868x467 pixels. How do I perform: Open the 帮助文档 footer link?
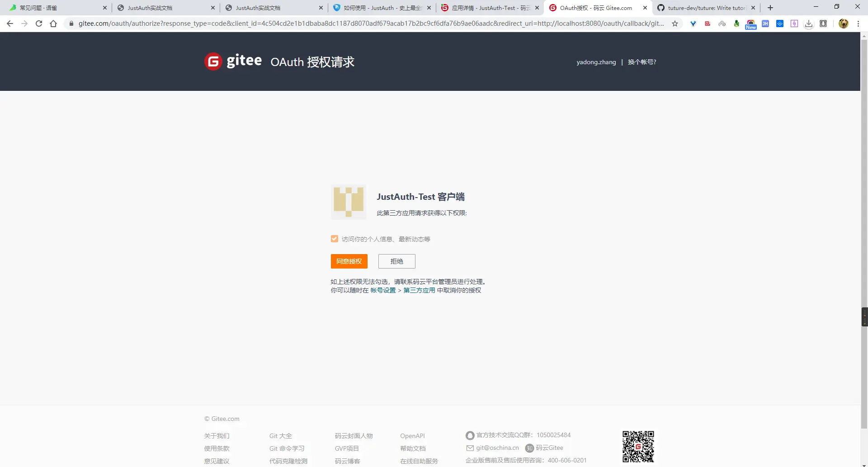413,448
